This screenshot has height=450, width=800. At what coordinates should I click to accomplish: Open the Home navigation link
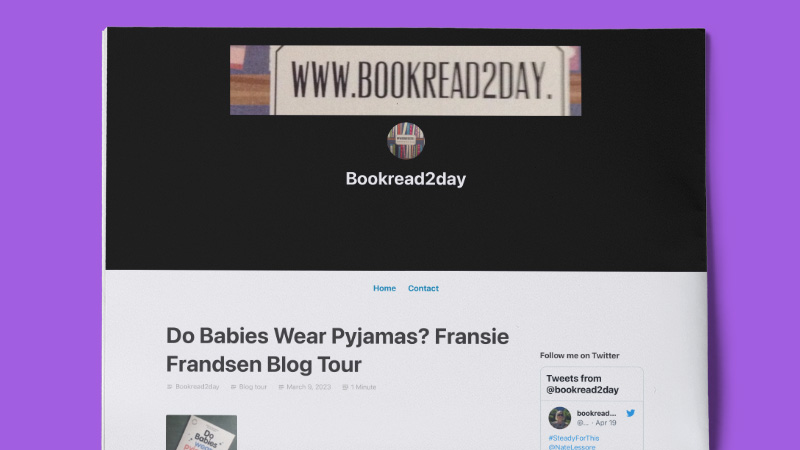(384, 288)
